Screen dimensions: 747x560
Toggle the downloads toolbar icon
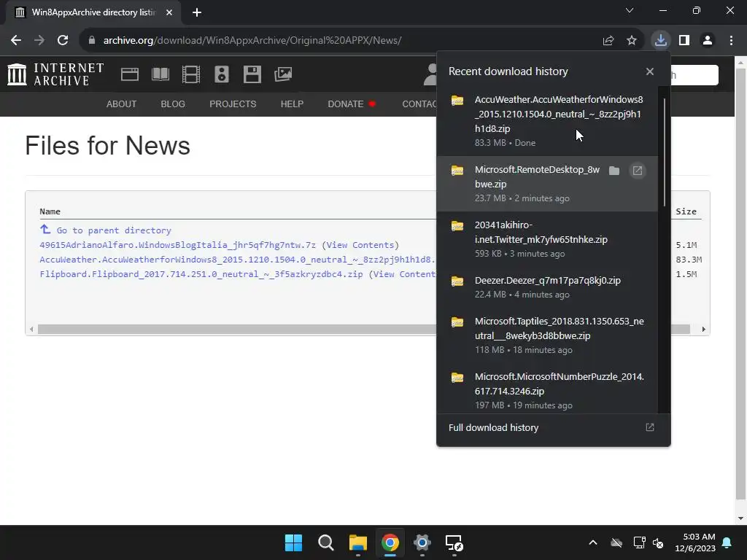(660, 41)
